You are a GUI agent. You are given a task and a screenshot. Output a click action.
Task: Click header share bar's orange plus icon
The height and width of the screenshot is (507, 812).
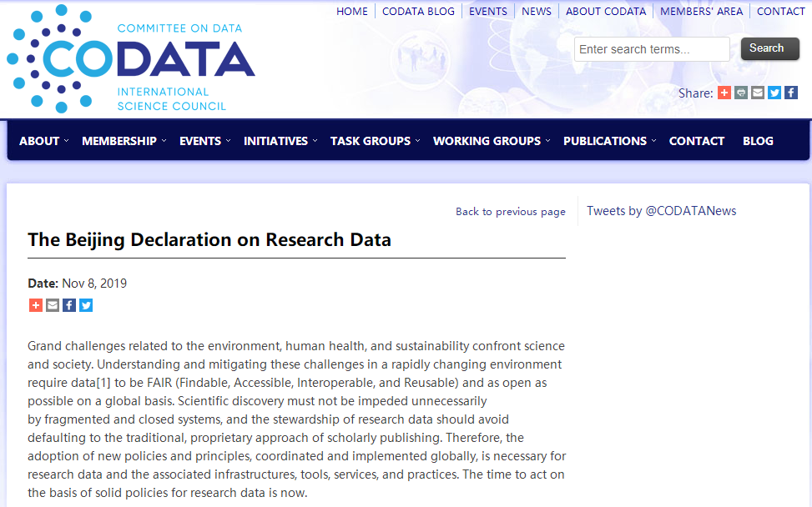pyautogui.click(x=724, y=93)
